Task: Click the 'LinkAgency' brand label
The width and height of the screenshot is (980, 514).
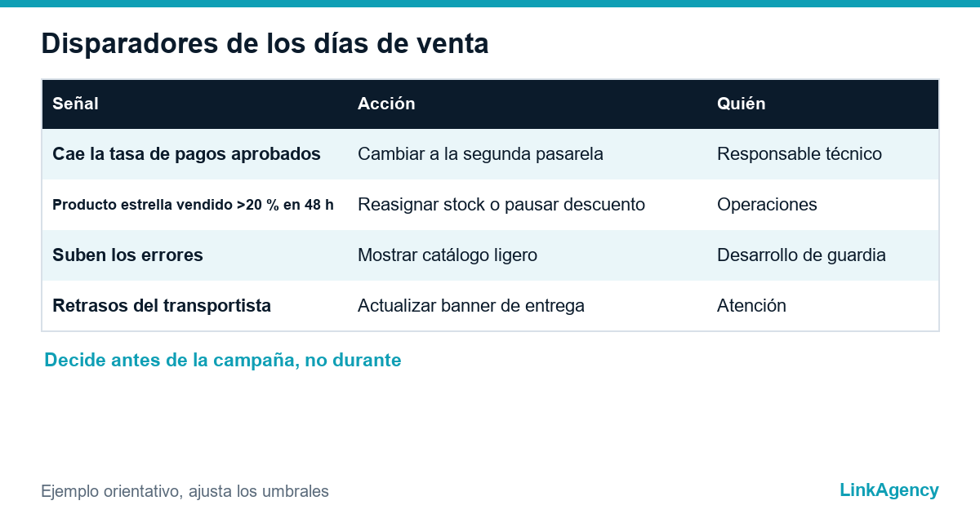Action: click(889, 490)
